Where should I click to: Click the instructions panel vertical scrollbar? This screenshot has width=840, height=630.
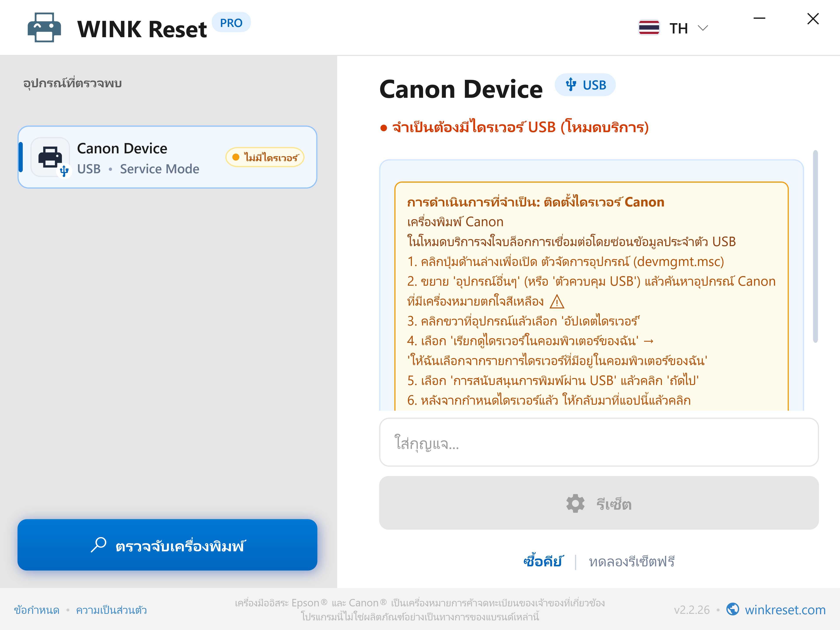(x=815, y=247)
